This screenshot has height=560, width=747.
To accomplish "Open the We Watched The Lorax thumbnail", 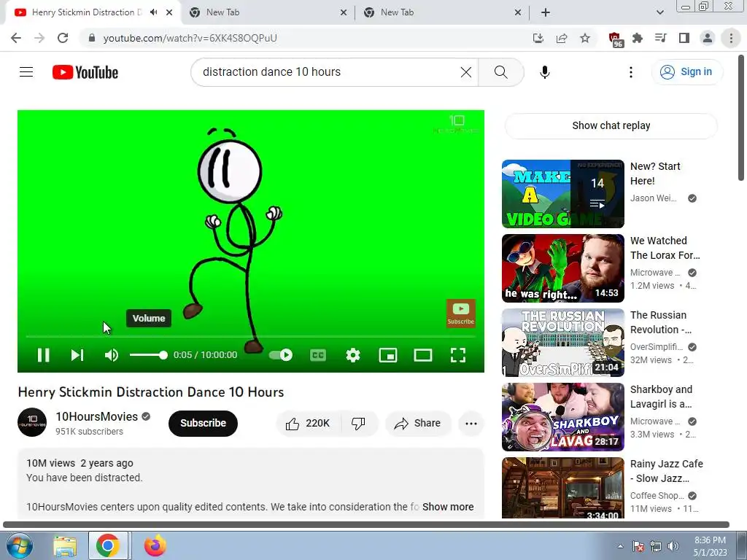I will click(x=562, y=268).
